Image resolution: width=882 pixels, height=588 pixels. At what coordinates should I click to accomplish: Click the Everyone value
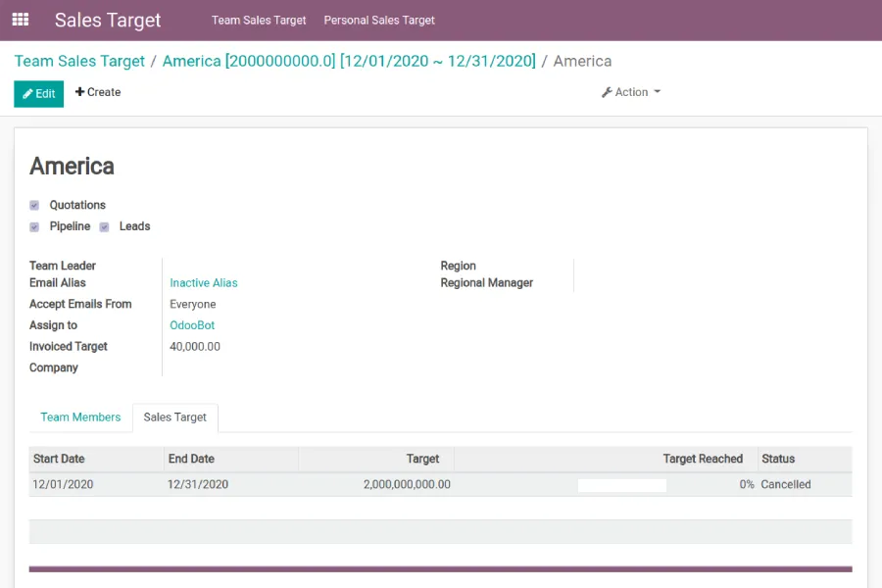coord(193,305)
